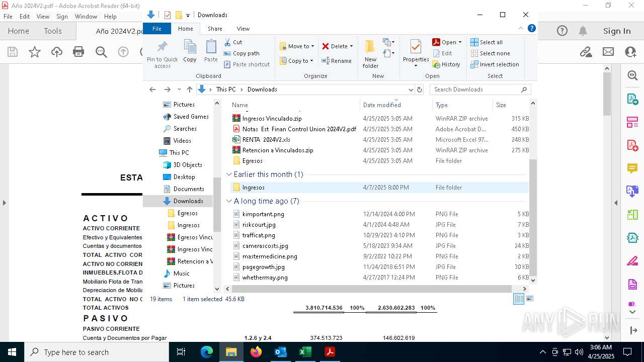Open Acrobat notifications bell
The image size is (644, 362).
click(x=583, y=31)
